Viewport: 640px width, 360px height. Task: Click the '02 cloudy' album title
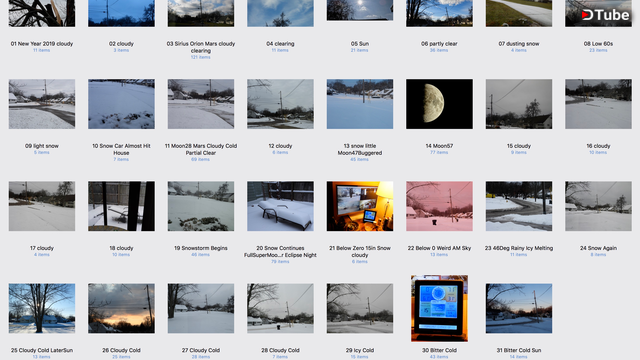tap(121, 44)
